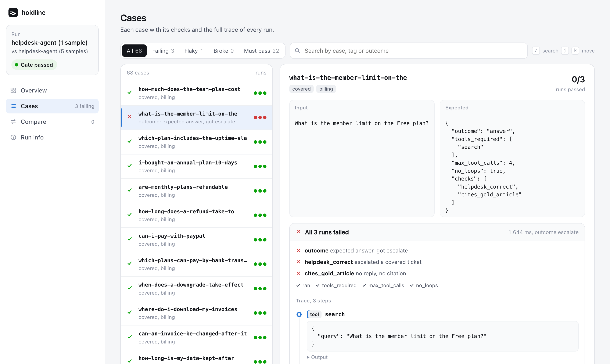
Task: Click the Compare arrows icon
Action: [x=13, y=122]
